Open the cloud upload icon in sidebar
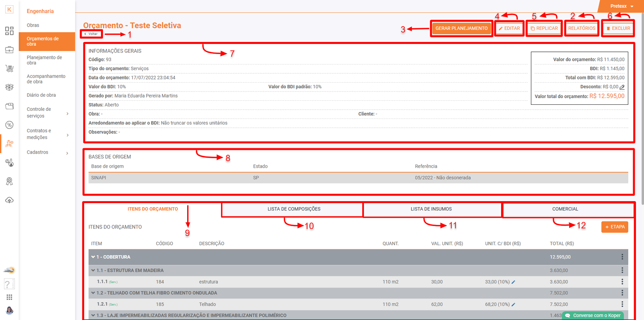This screenshot has width=644, height=320. click(x=9, y=200)
